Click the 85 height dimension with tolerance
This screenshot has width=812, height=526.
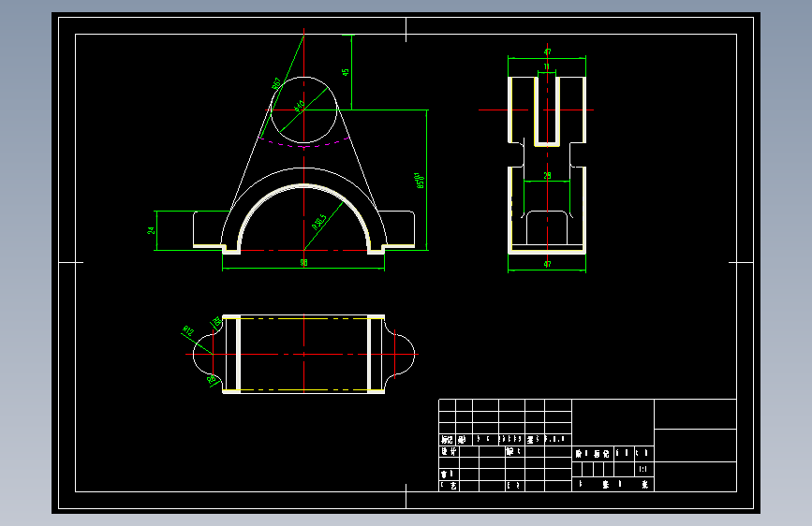click(420, 181)
